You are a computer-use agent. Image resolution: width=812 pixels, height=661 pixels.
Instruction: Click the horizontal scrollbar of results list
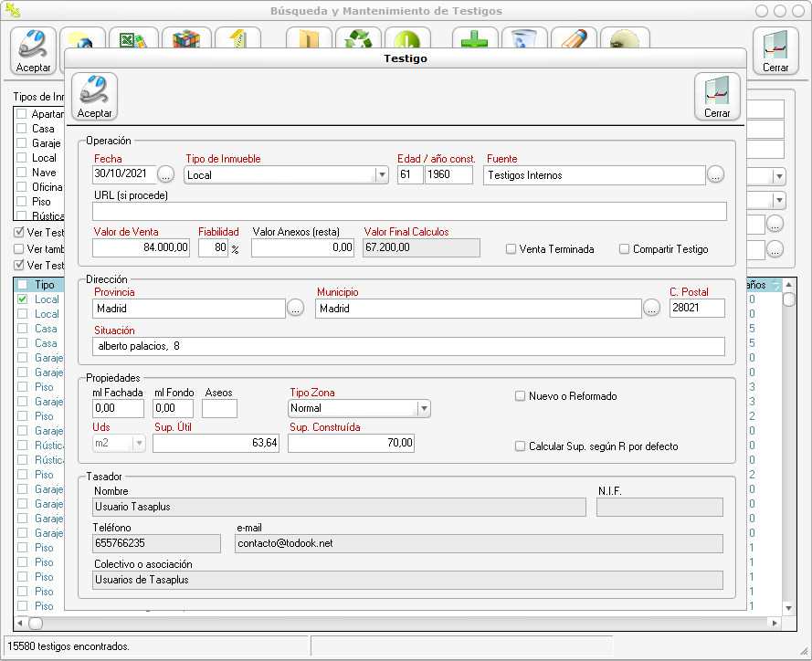(x=393, y=623)
